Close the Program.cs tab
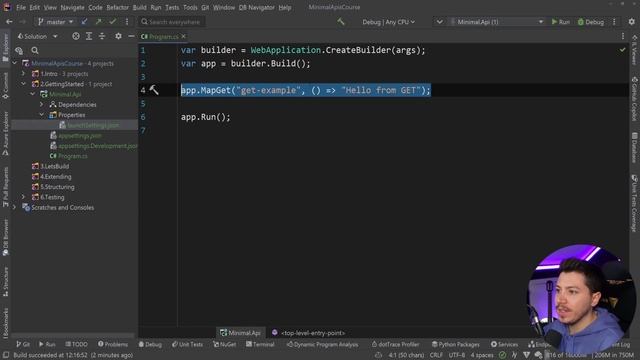This screenshot has width=640, height=360. pos(183,36)
